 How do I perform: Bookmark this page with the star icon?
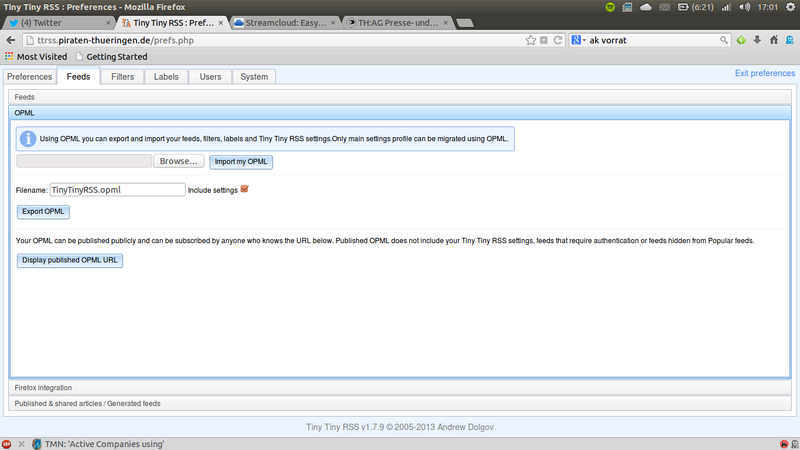pyautogui.click(x=531, y=40)
